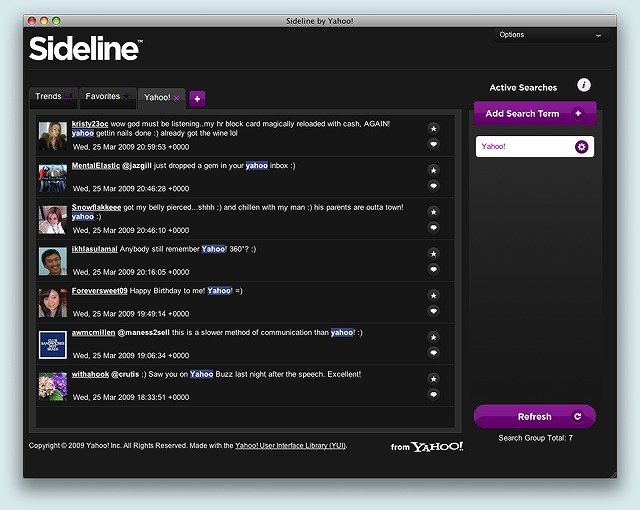Open the Options dropdown
640x510 pixels.
[x=551, y=35]
